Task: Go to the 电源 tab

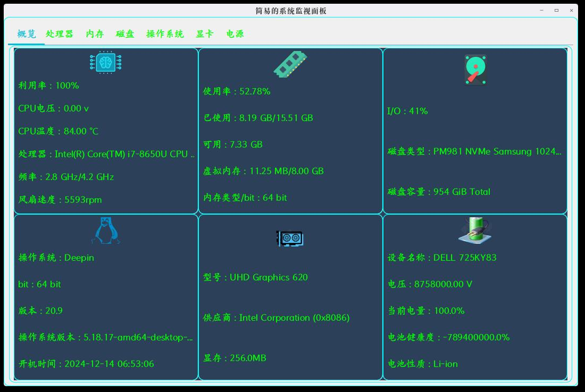Action: pos(235,34)
